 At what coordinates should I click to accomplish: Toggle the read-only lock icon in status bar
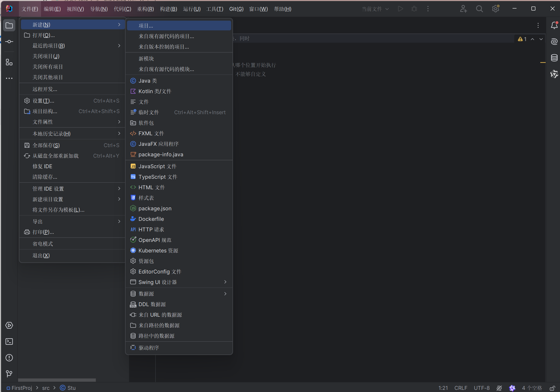552,388
